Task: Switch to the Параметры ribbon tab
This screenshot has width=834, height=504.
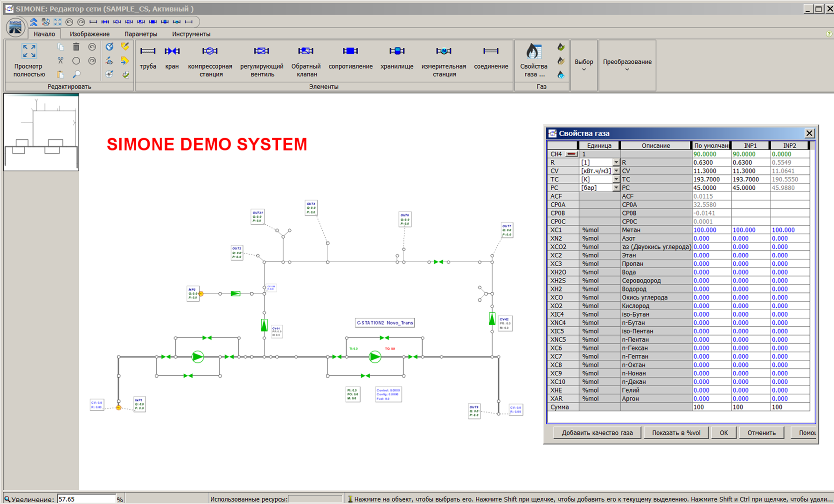Action: pyautogui.click(x=141, y=34)
